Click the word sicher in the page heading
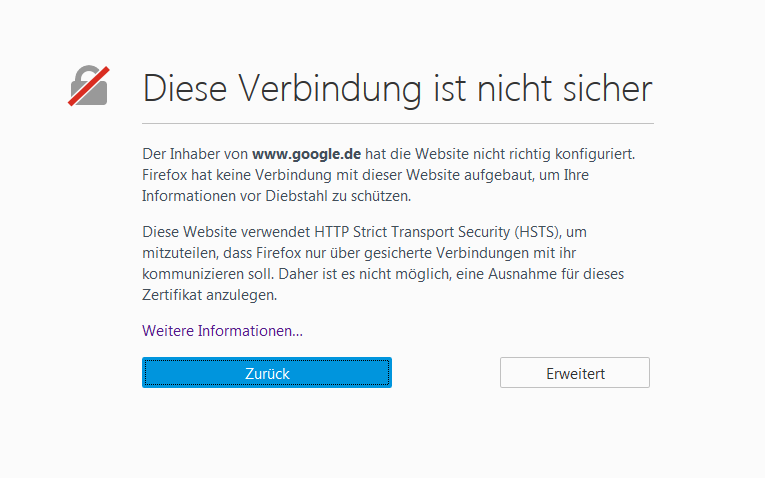This screenshot has height=478, width=765. [603, 88]
